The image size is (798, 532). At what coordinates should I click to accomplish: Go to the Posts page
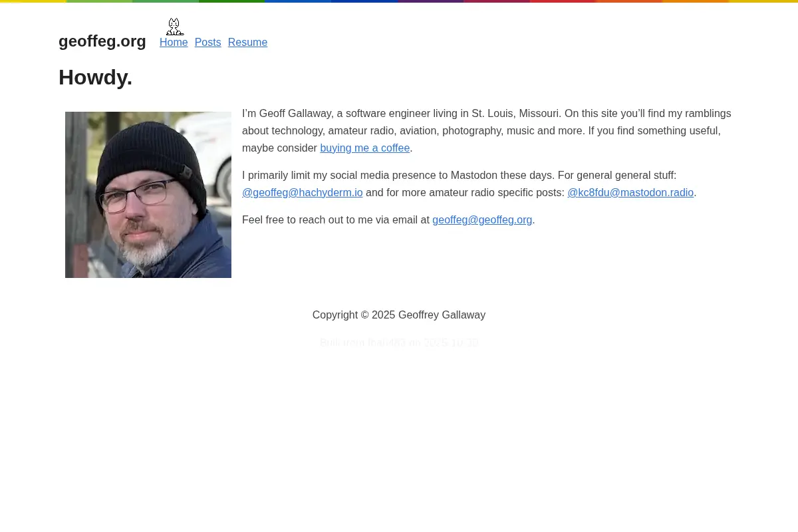tap(207, 43)
